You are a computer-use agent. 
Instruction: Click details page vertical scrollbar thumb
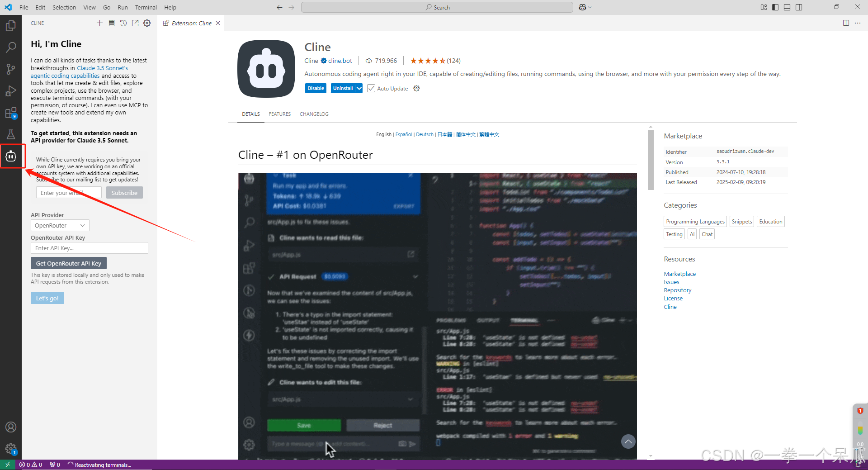(x=651, y=160)
